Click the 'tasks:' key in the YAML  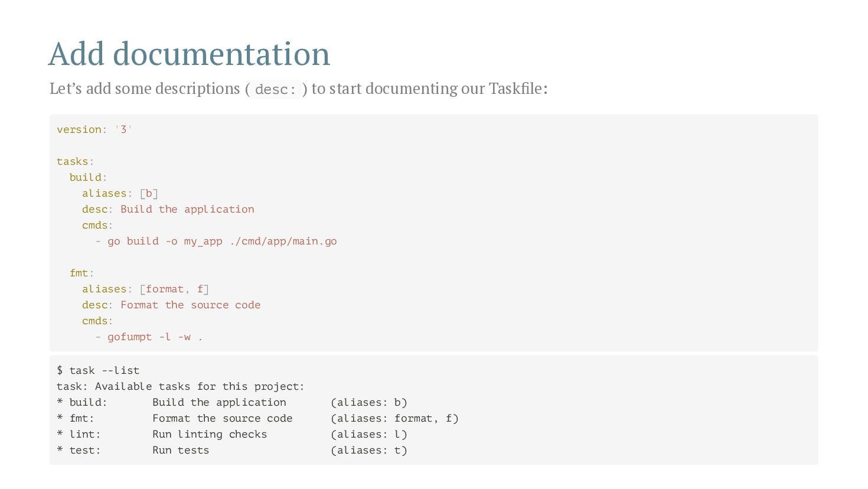coord(76,161)
